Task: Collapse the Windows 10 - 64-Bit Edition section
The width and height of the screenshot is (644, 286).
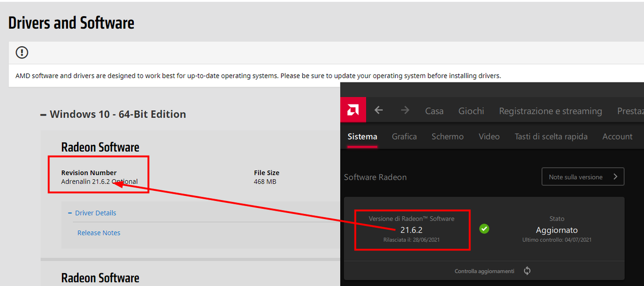Action: (113, 114)
